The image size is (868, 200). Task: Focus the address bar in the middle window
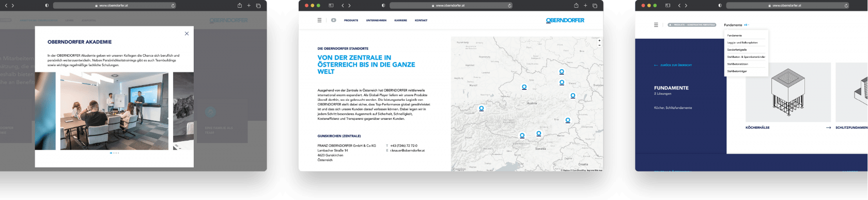pyautogui.click(x=451, y=6)
